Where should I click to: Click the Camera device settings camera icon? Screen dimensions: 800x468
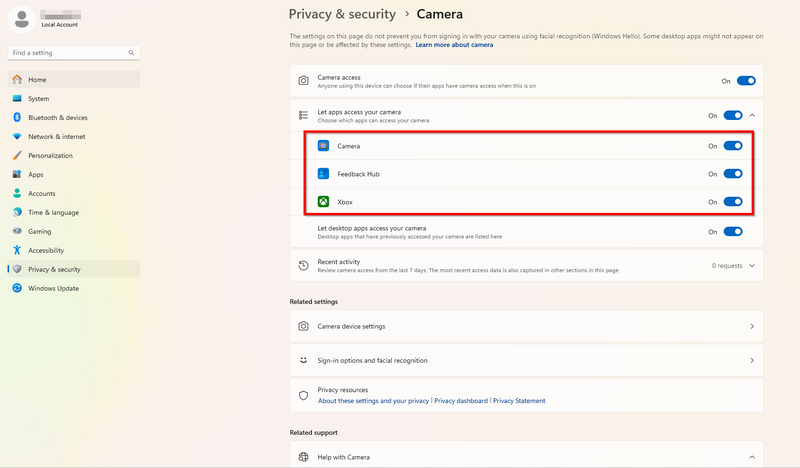[x=304, y=326]
